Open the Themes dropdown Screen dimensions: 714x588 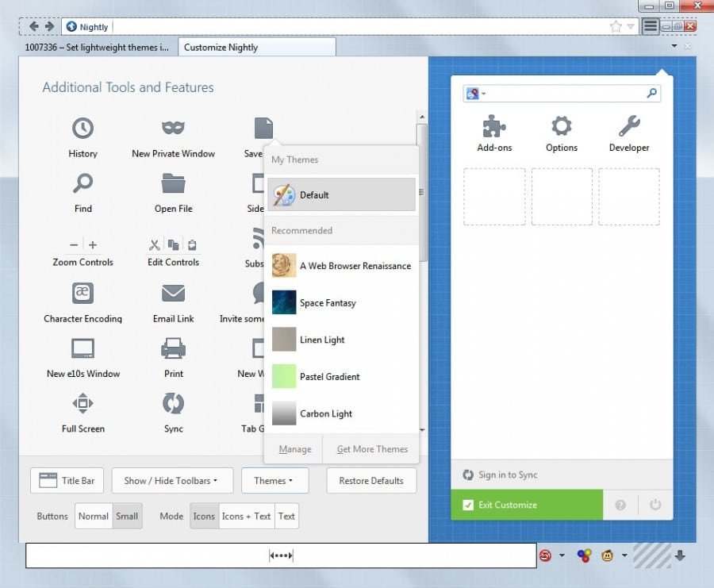(x=274, y=480)
